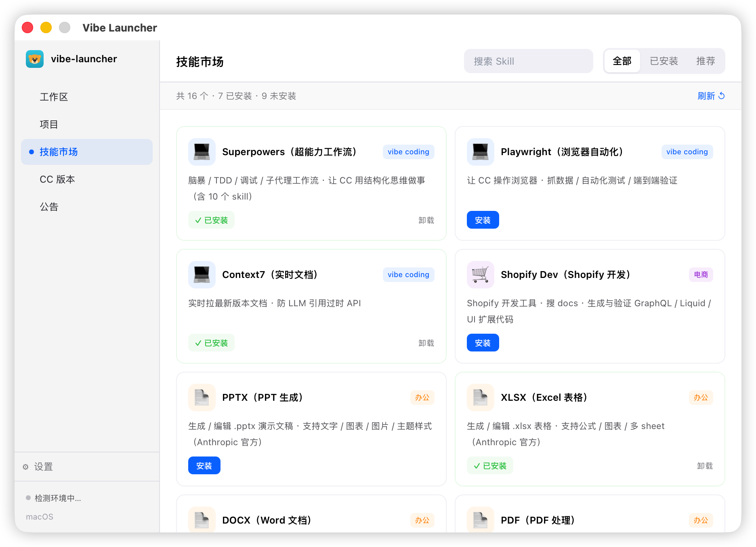Click the refresh link with circular arrow

pyautogui.click(x=711, y=96)
